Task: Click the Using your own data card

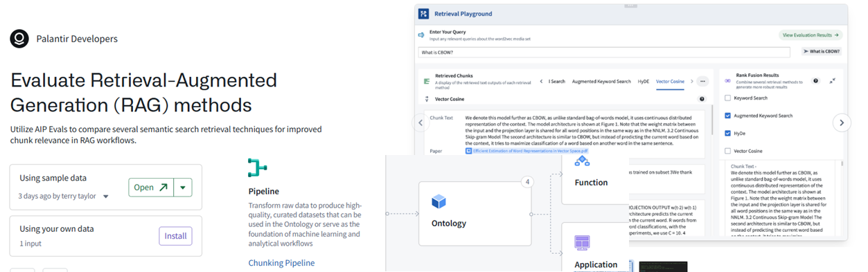Action: point(105,236)
